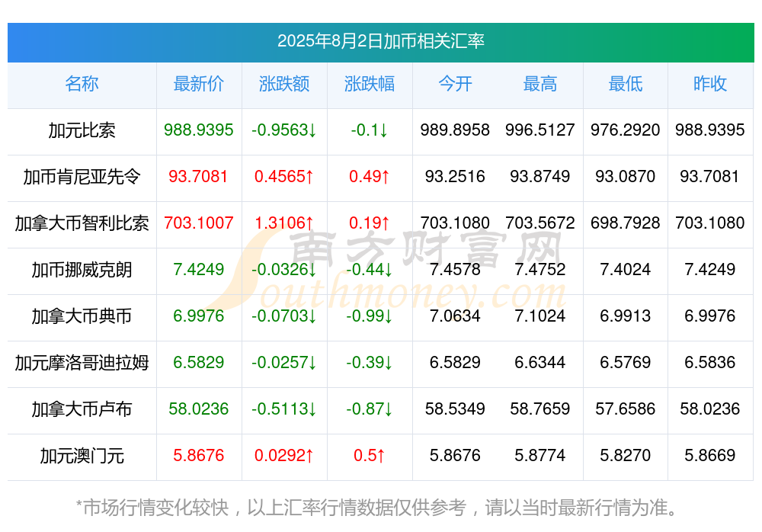Select the 最低 column header

tap(626, 84)
